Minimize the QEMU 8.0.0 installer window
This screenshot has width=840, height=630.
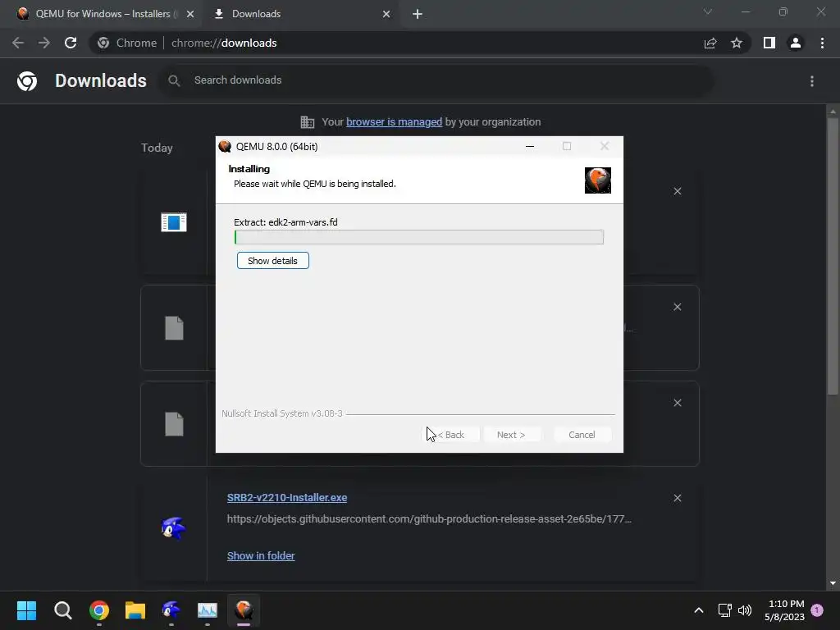pyautogui.click(x=530, y=146)
